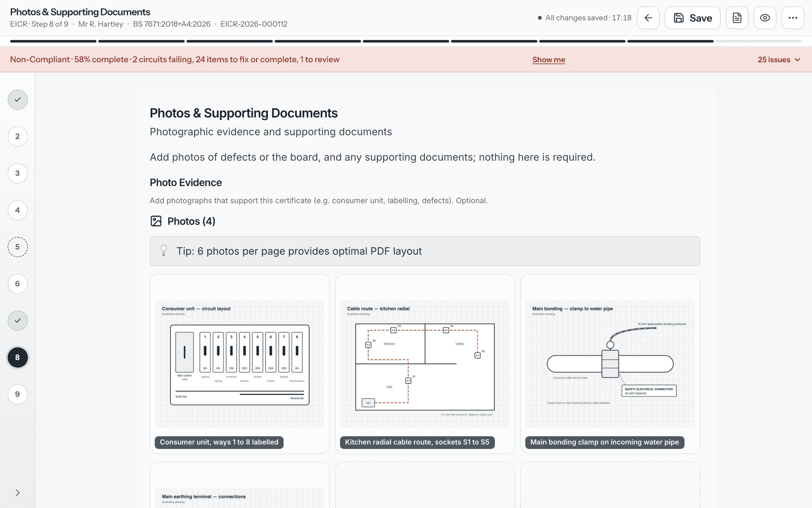
Task: Save the certificate
Action: point(693,18)
